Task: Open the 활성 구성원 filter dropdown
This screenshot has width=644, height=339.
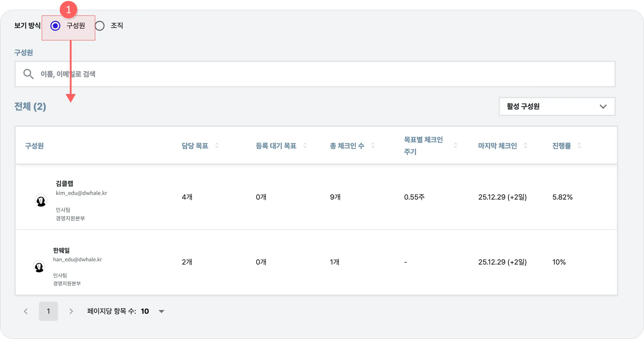Action: pyautogui.click(x=557, y=107)
